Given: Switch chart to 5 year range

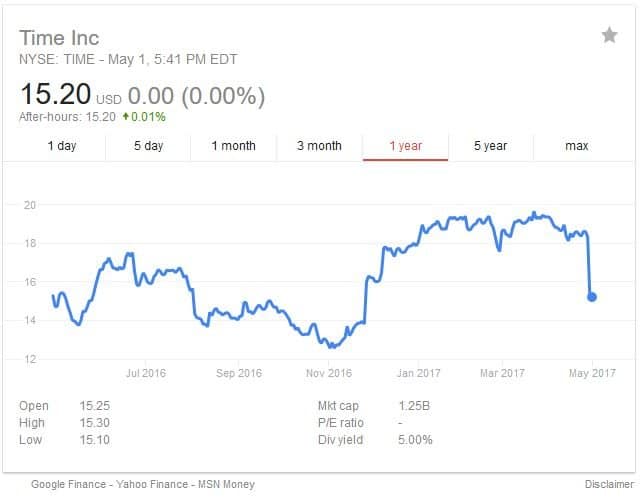Looking at the screenshot, I should [x=491, y=146].
